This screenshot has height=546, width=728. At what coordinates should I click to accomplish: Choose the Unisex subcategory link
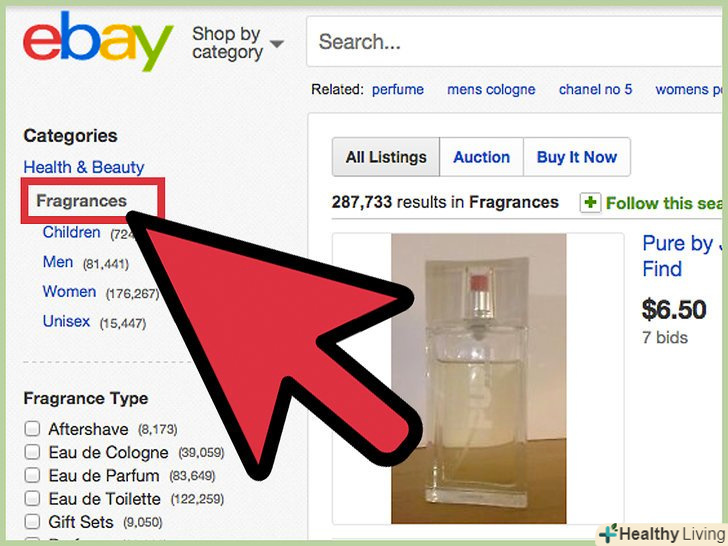(66, 321)
